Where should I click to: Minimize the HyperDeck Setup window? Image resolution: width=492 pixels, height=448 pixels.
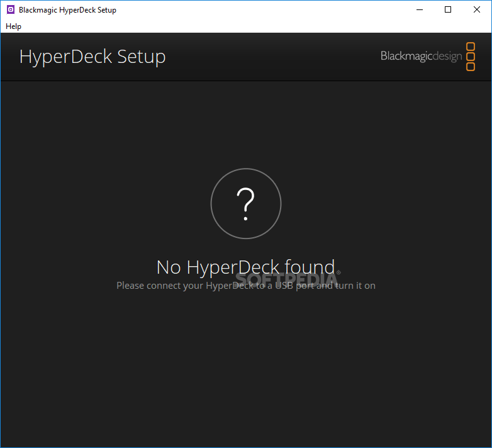click(420, 9)
